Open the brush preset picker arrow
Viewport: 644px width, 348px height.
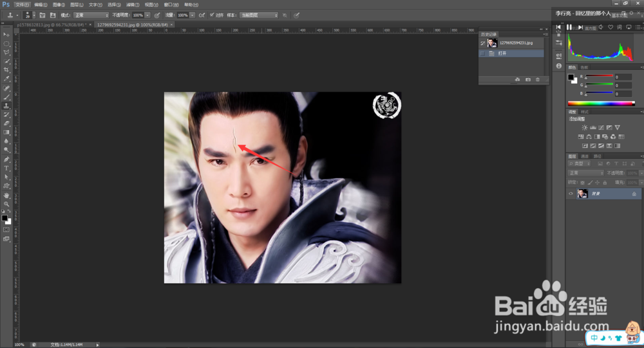pyautogui.click(x=33, y=15)
